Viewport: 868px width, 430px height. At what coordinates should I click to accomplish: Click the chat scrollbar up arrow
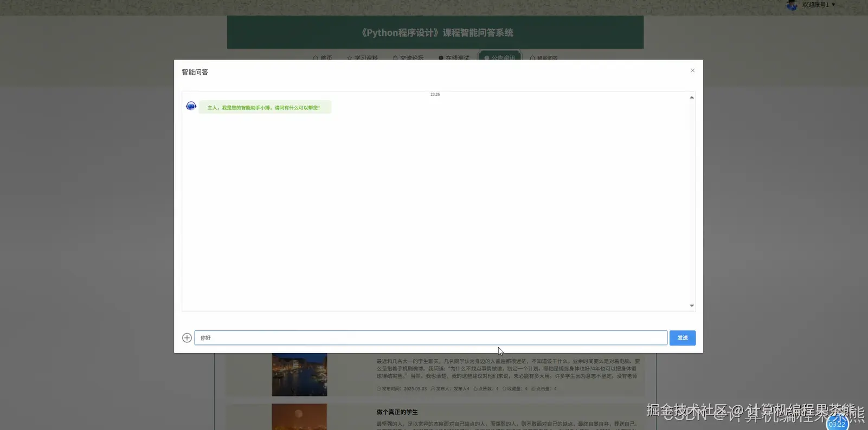(x=692, y=97)
